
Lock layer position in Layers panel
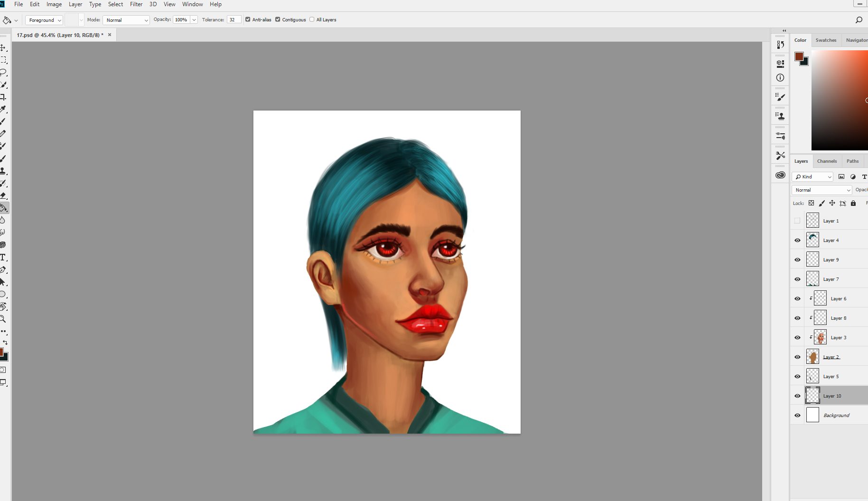tap(832, 203)
